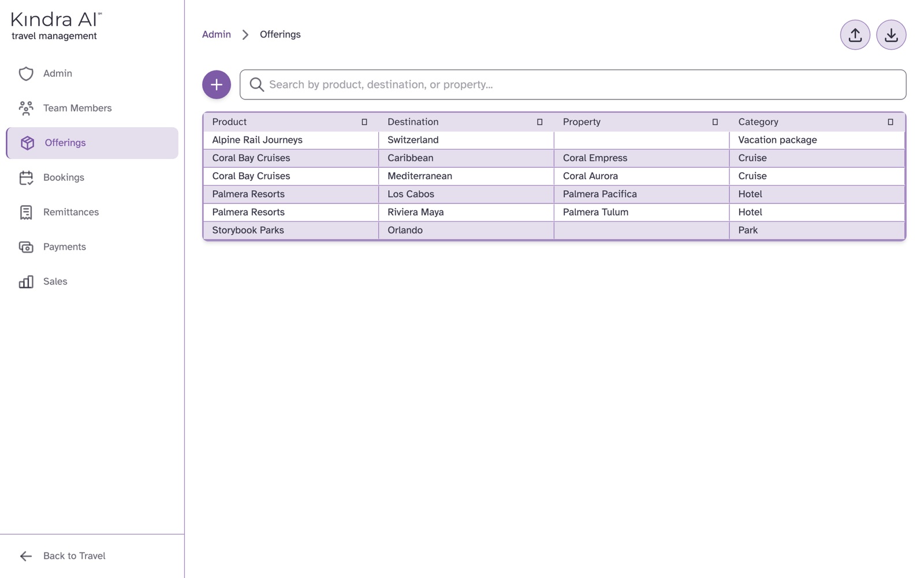Click the Back to Travel arrow icon
Viewport: 924px width, 578px height.
[26, 556]
